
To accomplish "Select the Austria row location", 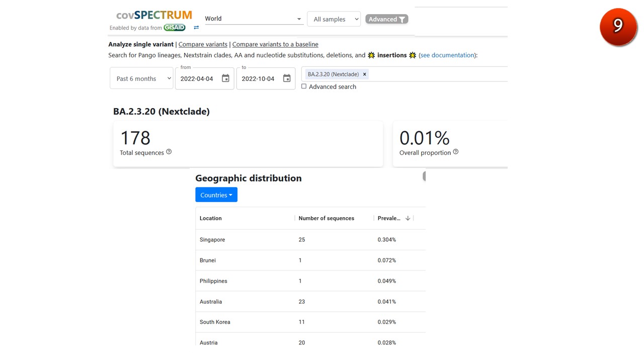I will [x=209, y=342].
